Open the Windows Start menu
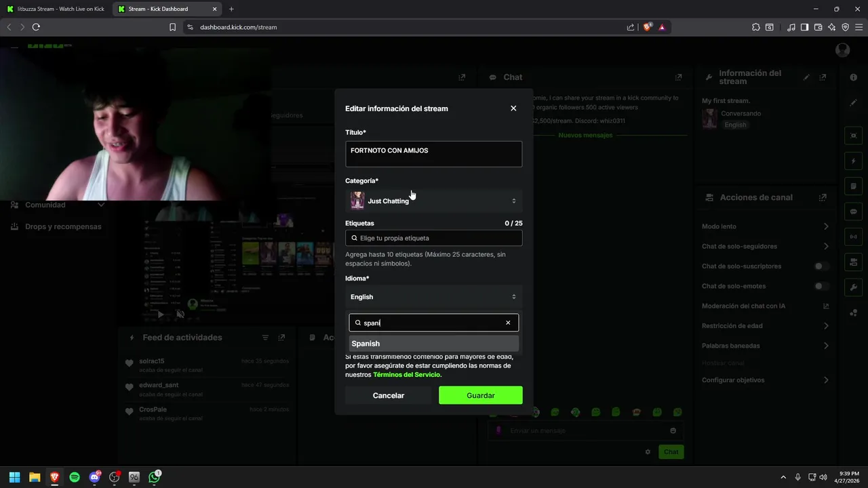Viewport: 868px width, 488px height. pos(14,477)
